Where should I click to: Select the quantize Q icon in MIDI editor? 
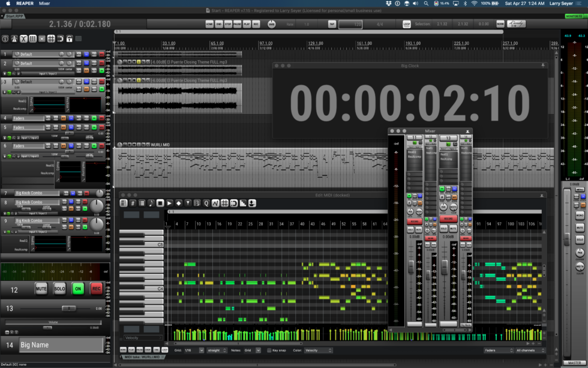[x=206, y=203]
